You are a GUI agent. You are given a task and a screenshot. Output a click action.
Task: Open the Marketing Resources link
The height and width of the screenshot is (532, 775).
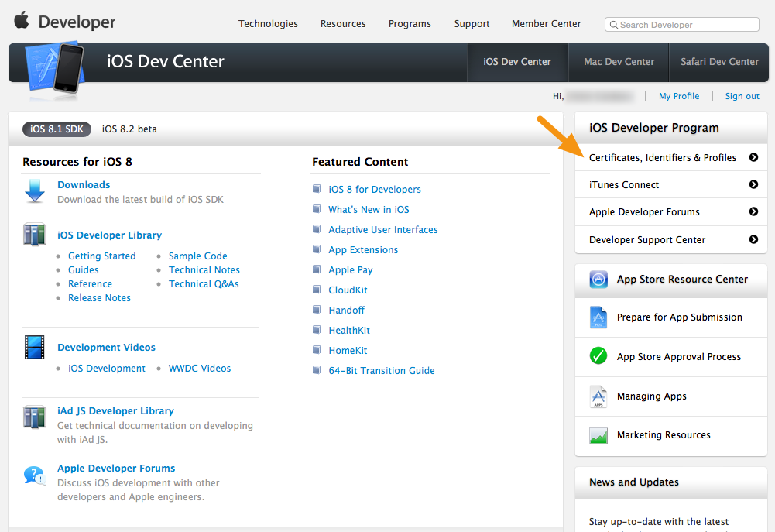pos(664,435)
